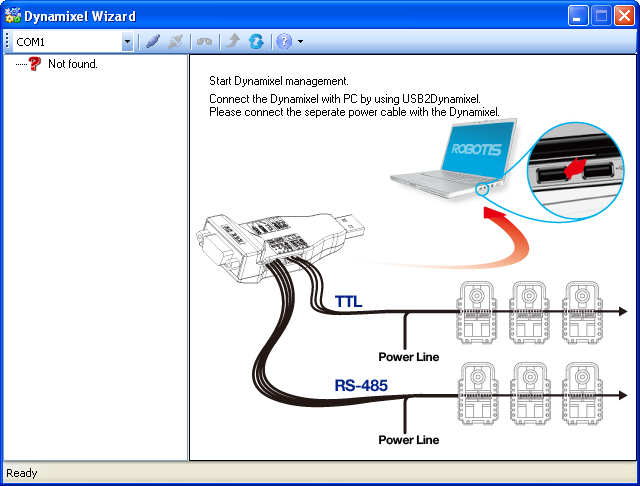
Task: Click the 'Start Dynamixel management.' text
Action: (x=279, y=81)
